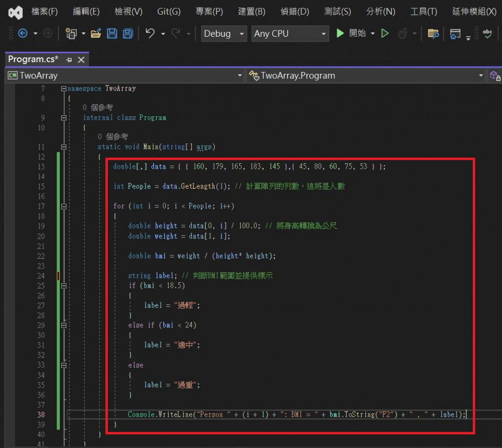Open the 專案(P) project menu

[209, 12]
